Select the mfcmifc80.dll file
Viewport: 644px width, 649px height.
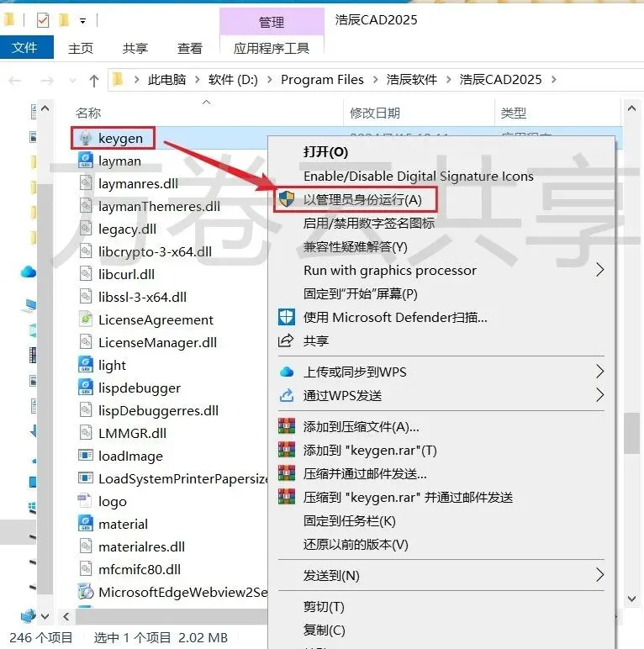140,569
